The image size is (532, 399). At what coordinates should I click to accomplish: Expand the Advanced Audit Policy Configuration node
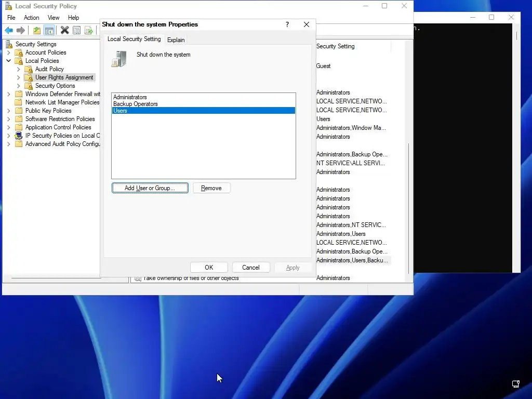click(x=9, y=144)
